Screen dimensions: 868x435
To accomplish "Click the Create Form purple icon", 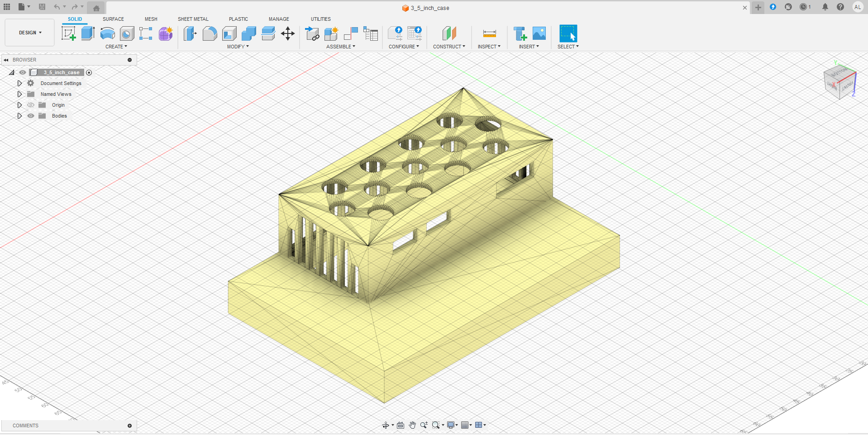I will (x=166, y=33).
